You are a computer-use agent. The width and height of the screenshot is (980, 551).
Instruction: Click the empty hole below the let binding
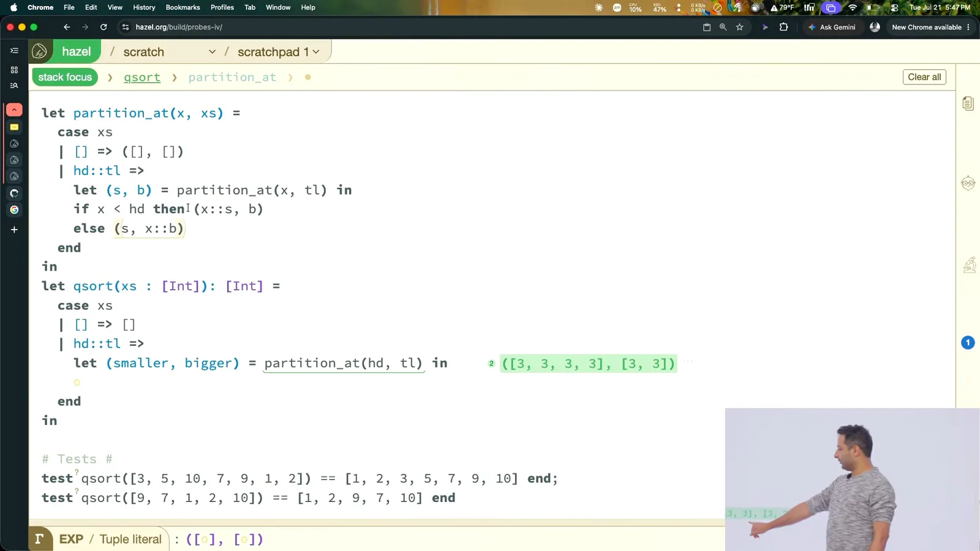pyautogui.click(x=77, y=383)
